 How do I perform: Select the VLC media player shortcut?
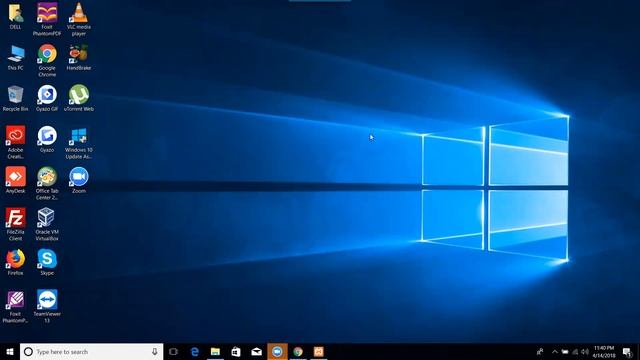click(x=79, y=19)
